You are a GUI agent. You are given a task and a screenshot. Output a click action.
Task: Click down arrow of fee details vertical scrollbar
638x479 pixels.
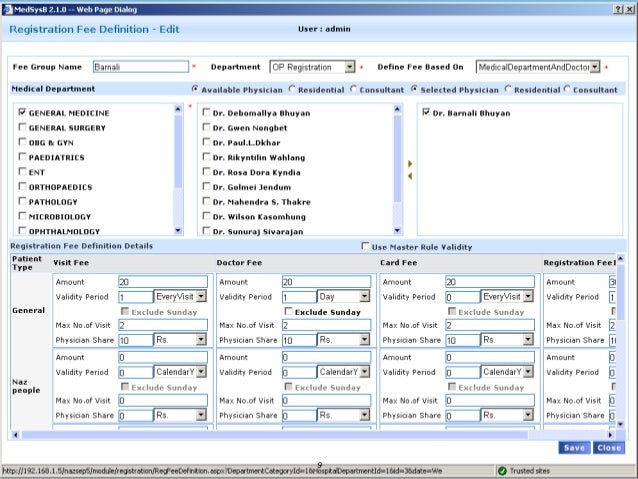pos(620,424)
